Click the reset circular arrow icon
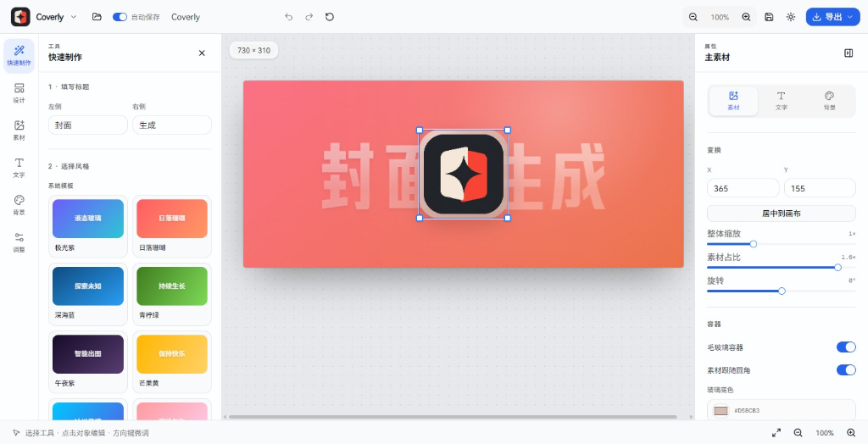 330,17
